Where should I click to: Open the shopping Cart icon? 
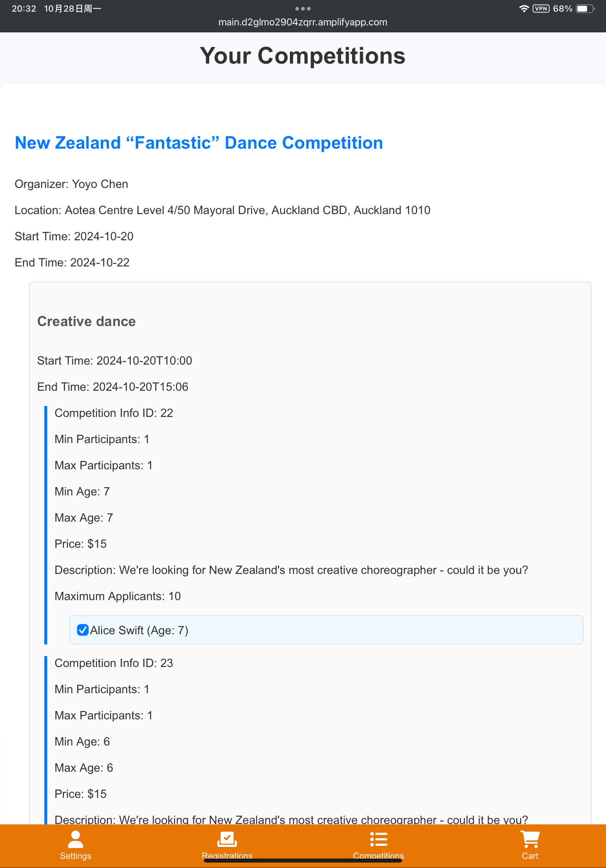[x=530, y=839]
